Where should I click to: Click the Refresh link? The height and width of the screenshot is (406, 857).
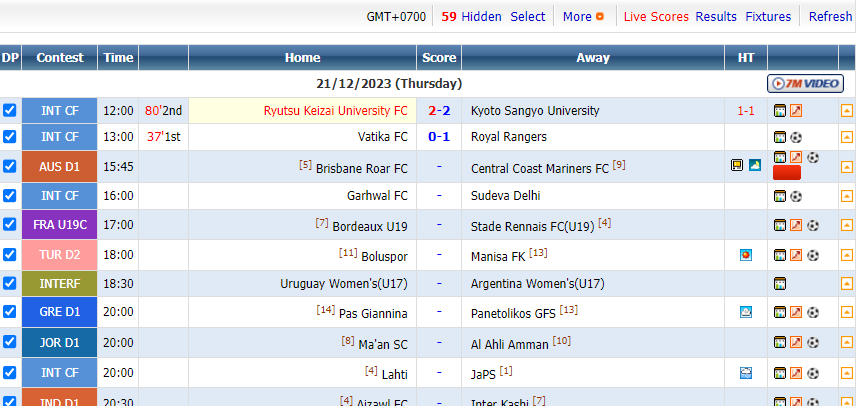pos(830,16)
